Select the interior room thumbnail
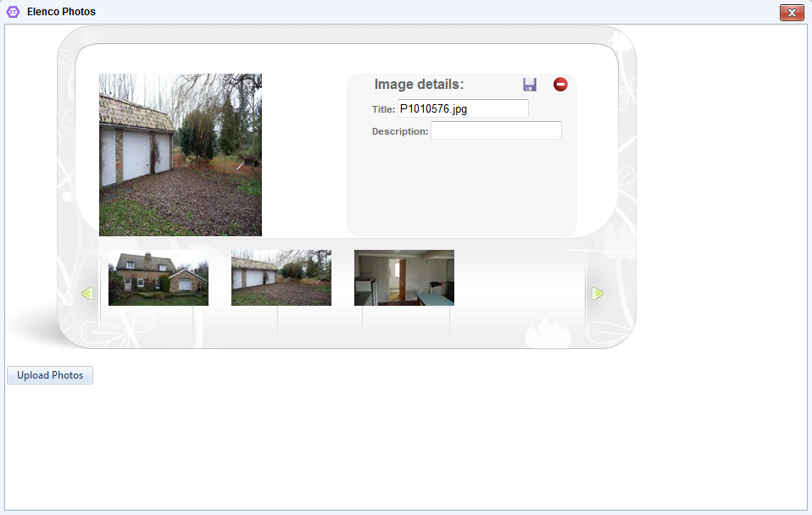This screenshot has width=812, height=515. tap(404, 278)
